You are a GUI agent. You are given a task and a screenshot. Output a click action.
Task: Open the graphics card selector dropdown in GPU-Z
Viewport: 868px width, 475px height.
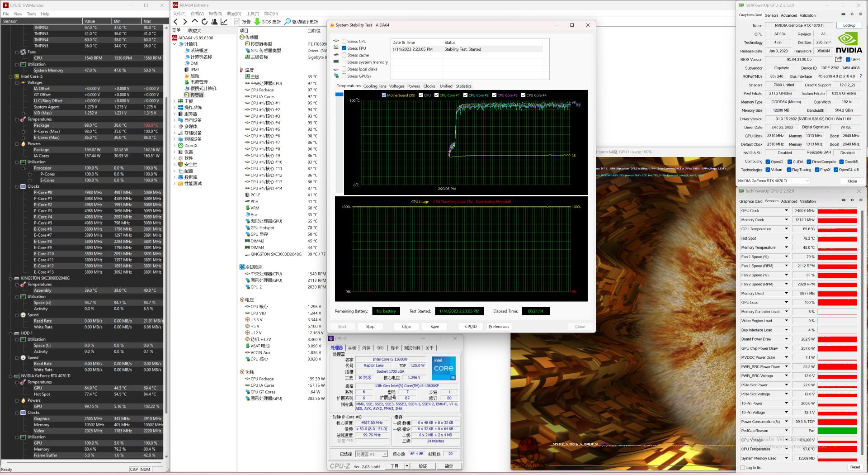click(807, 180)
